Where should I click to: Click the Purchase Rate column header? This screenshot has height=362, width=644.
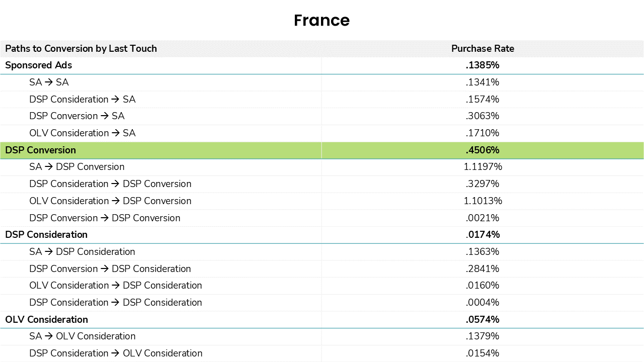pos(482,49)
